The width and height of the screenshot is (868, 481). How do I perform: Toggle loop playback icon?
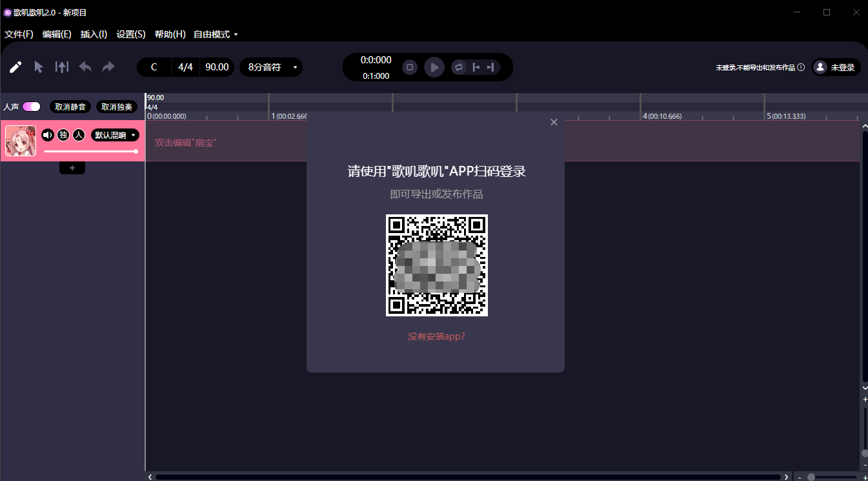[x=459, y=67]
